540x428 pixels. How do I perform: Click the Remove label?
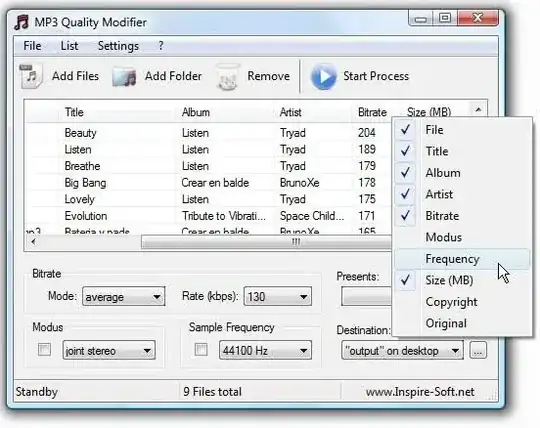[269, 76]
